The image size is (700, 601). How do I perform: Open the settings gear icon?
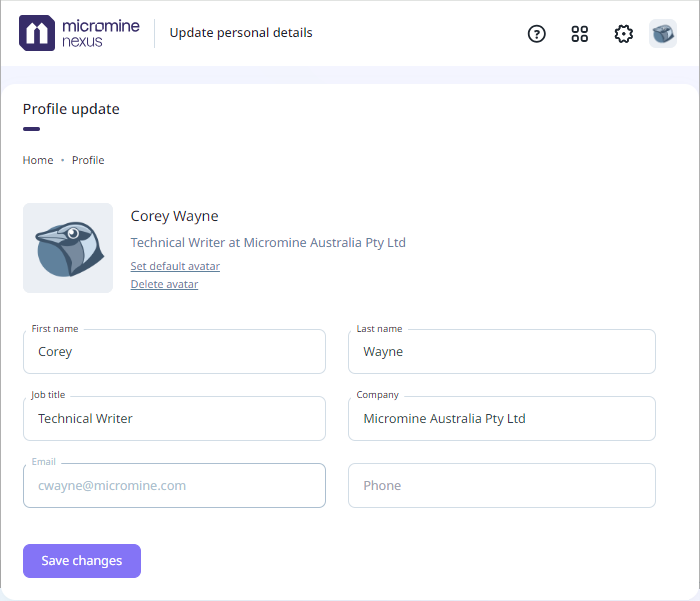(x=624, y=34)
